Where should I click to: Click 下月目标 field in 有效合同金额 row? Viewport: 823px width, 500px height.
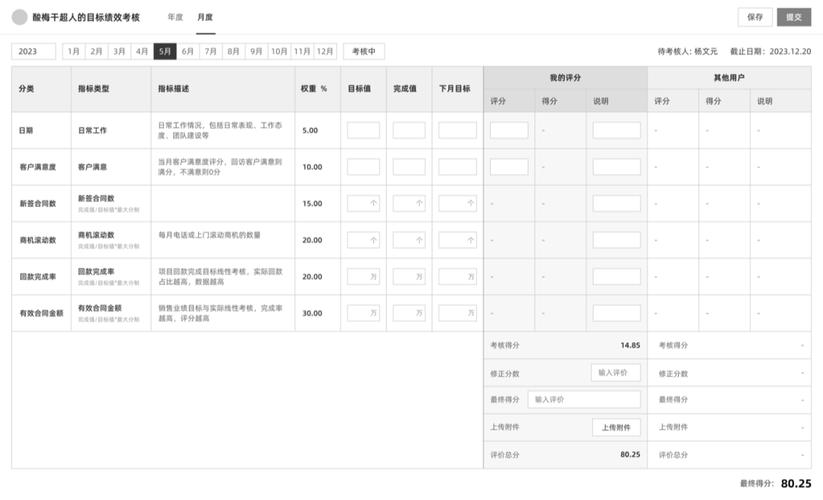pyautogui.click(x=458, y=313)
